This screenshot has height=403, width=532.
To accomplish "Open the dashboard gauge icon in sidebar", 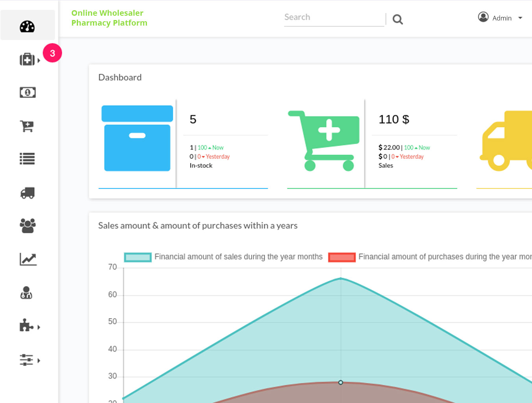I will [27, 26].
